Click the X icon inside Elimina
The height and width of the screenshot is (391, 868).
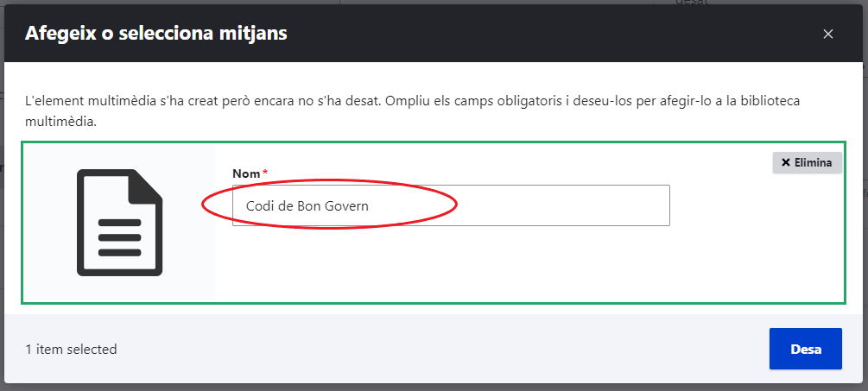tap(785, 162)
